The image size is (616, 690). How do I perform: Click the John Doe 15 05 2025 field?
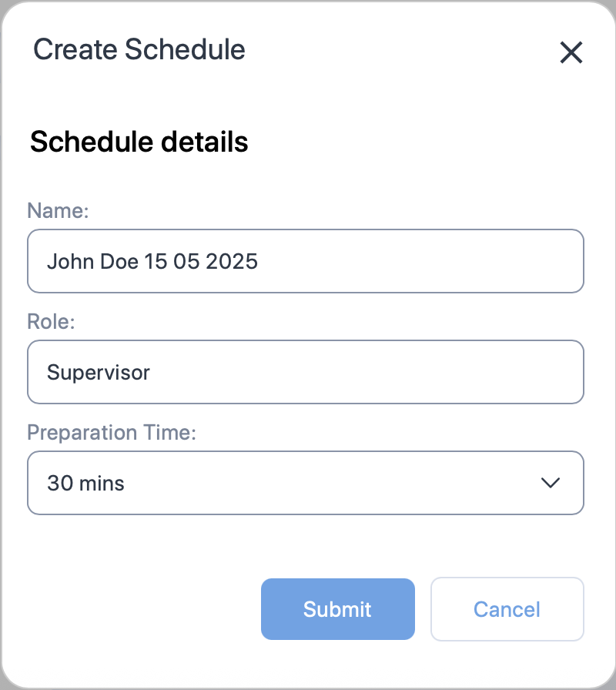[x=306, y=261]
